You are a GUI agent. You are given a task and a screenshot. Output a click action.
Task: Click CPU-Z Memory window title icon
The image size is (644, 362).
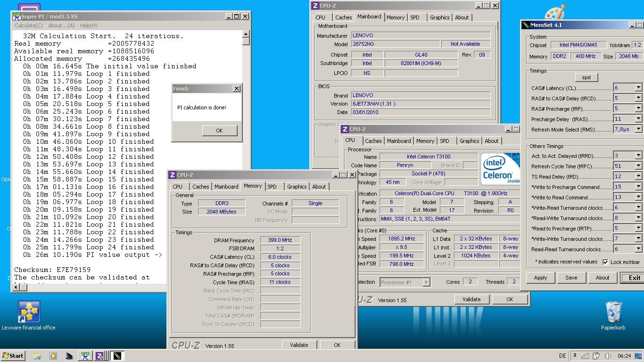pyautogui.click(x=173, y=175)
